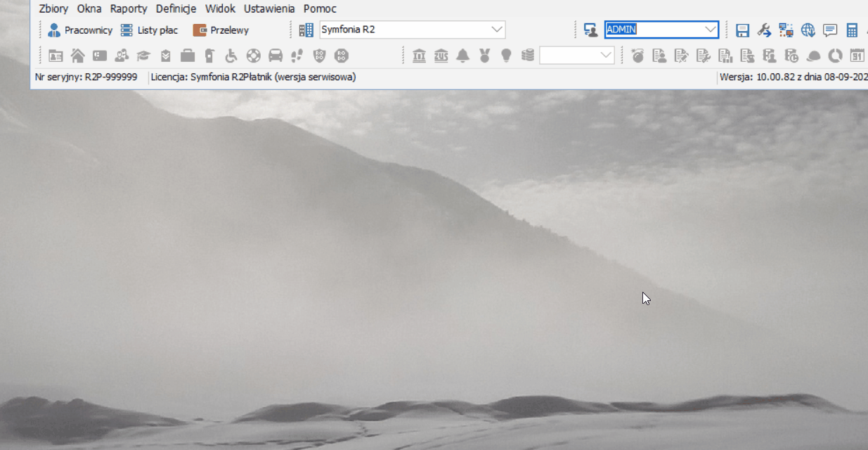Click the donut chart icon
This screenshot has width=868, height=450.
coord(835,56)
